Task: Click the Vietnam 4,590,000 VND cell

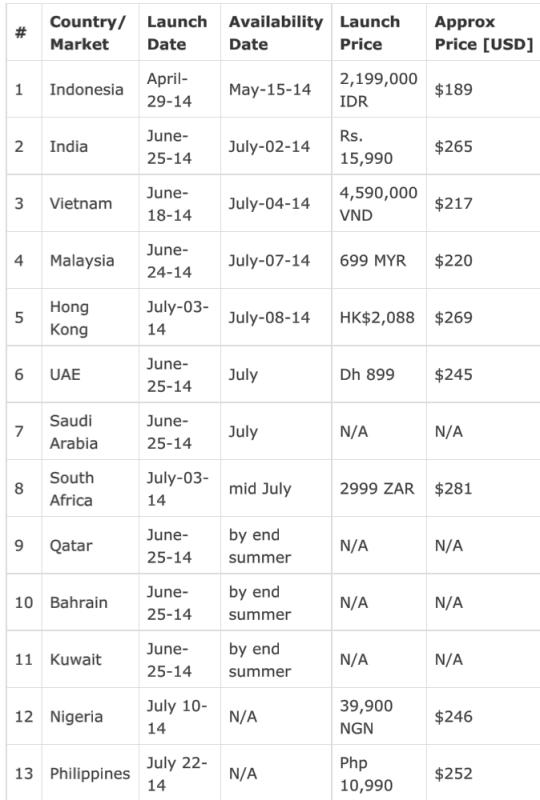Action: click(378, 204)
